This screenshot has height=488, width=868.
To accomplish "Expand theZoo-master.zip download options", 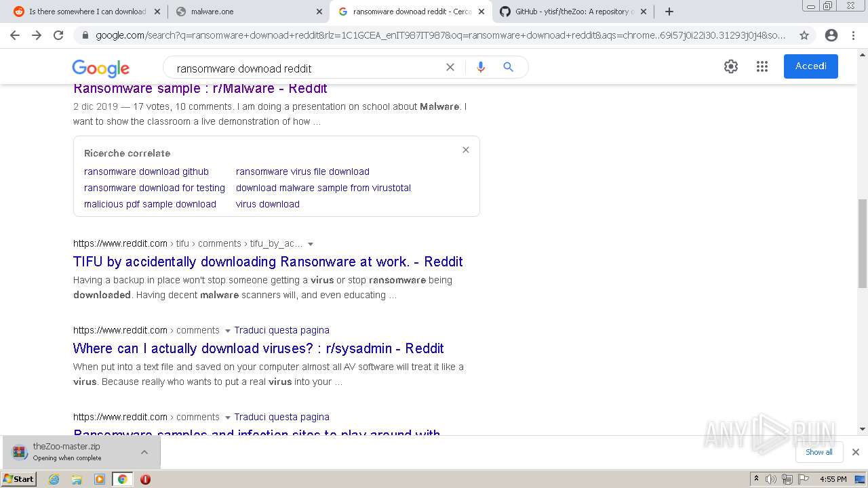I will point(144,452).
